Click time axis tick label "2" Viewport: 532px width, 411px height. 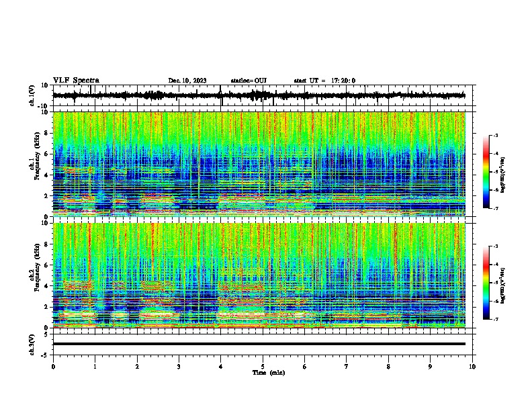(137, 367)
